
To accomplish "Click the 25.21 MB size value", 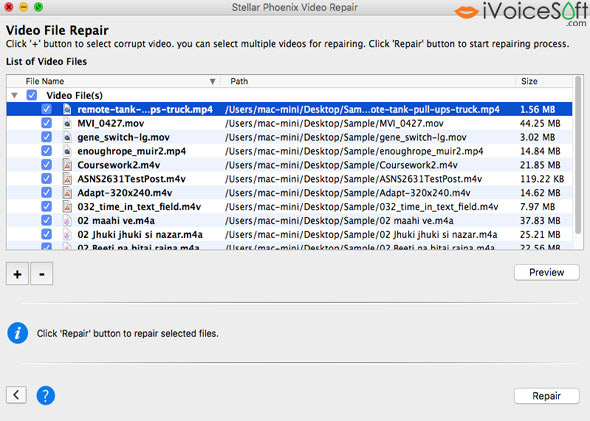I will tap(540, 235).
